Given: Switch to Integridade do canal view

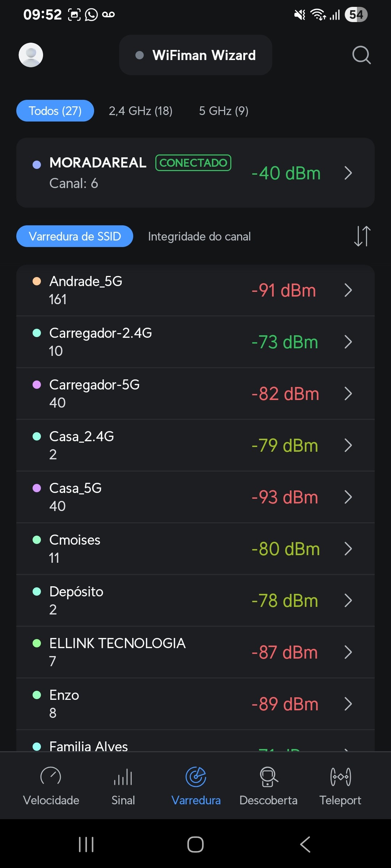Looking at the screenshot, I should 199,237.
